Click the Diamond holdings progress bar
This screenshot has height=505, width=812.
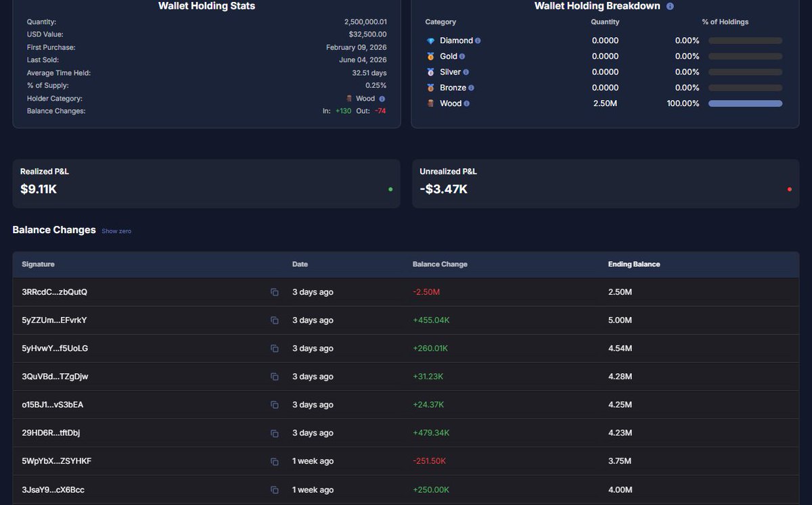coord(745,41)
